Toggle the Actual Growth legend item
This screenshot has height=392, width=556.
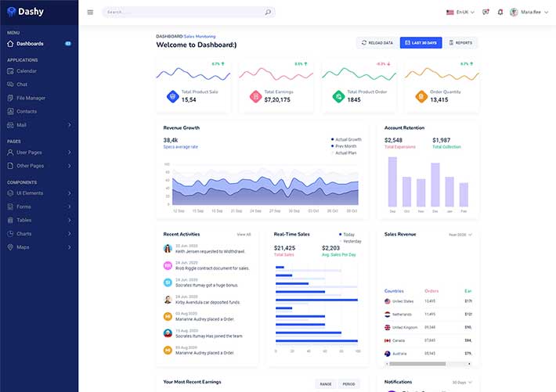click(x=347, y=139)
